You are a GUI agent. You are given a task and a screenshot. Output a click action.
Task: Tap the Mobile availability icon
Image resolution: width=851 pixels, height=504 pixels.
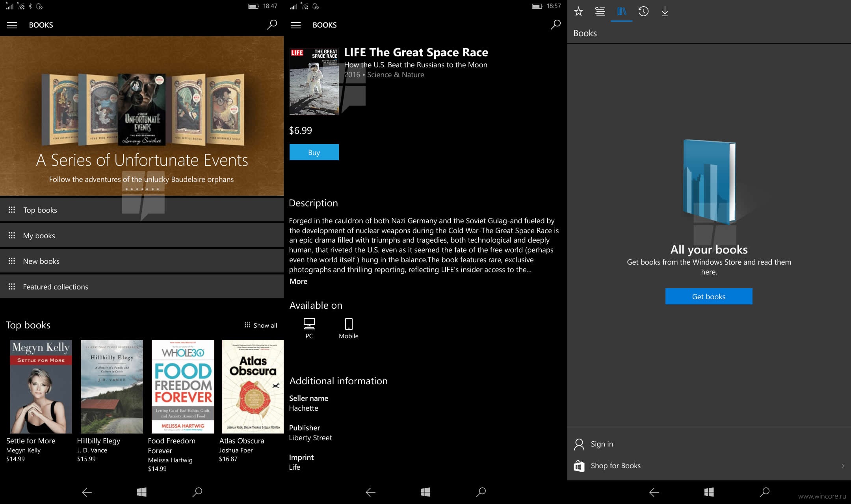tap(349, 324)
